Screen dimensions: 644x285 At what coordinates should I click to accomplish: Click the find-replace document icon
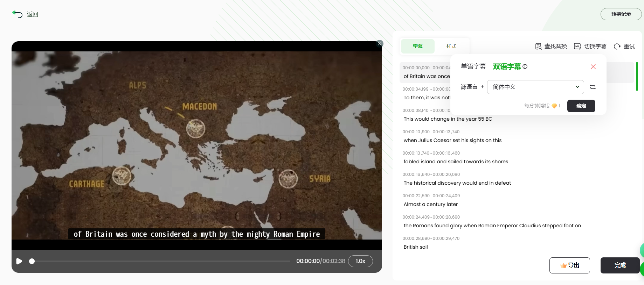click(539, 46)
